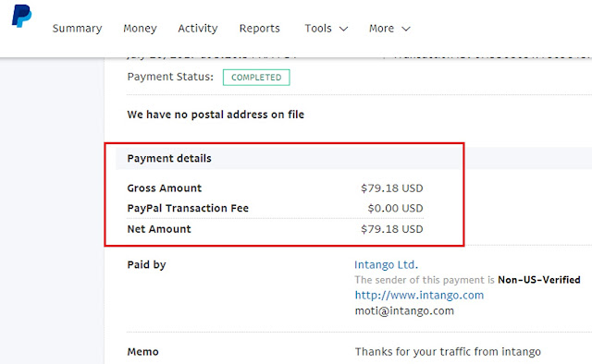Select the PayPal Transaction Fee value
592x364 pixels.
(x=395, y=208)
